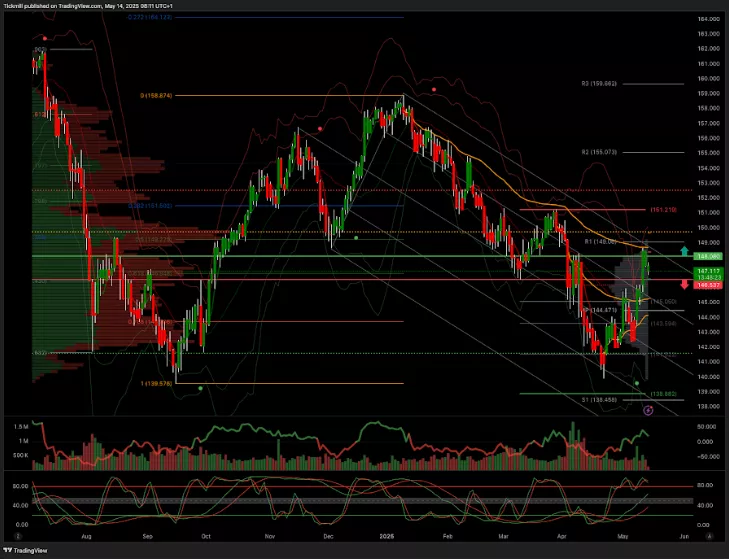Click the R3 (159.662) pivot label
729x559 pixels.
pos(614,83)
